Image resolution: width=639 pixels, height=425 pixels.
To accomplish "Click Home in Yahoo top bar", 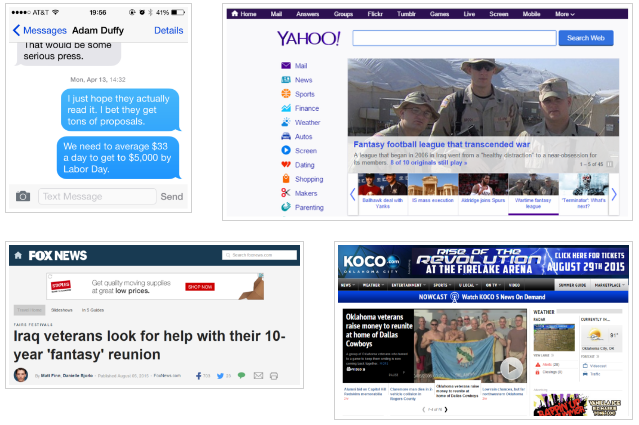I will pyautogui.click(x=244, y=14).
